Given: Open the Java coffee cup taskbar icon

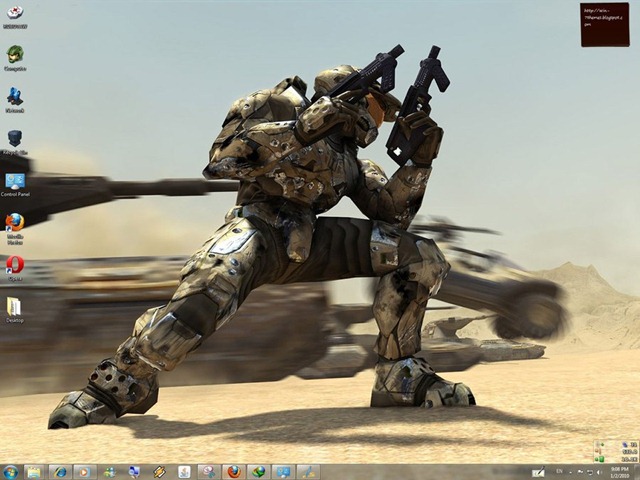Looking at the screenshot, I should click(184, 472).
